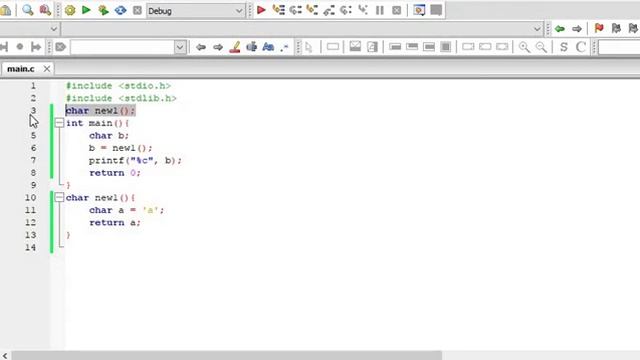
Task: Click the scroll-left arrow of horizontal scrollbar
Action: [5, 356]
